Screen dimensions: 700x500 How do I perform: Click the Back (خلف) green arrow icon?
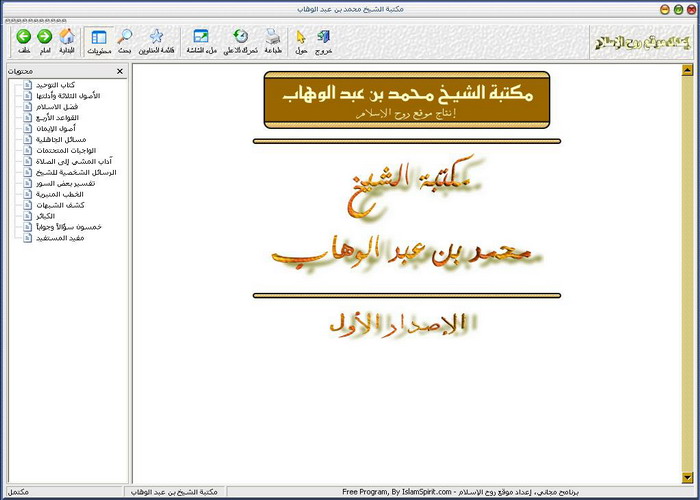click(23, 37)
